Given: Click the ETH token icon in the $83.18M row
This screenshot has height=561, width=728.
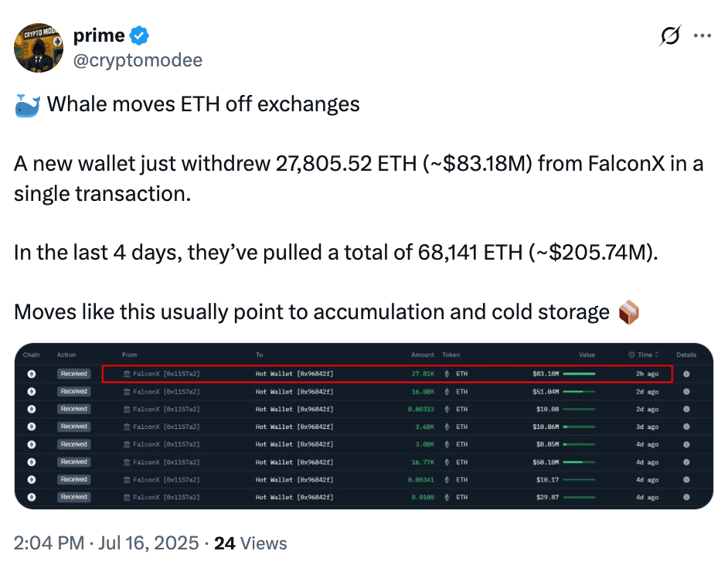Looking at the screenshot, I should pyautogui.click(x=447, y=374).
